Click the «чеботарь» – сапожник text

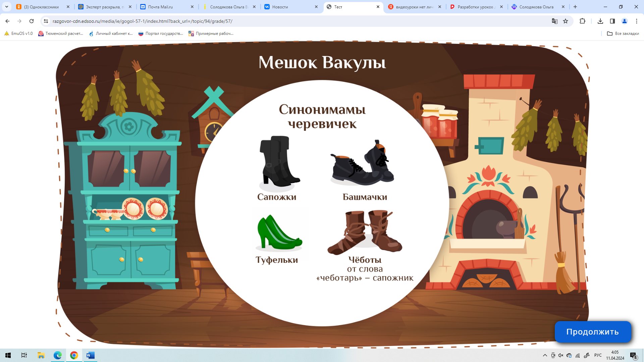365,278
